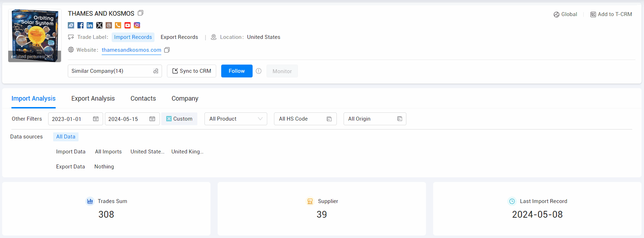Image resolution: width=644 pixels, height=238 pixels.
Task: Click the Supplier shop icon
Action: 310,201
